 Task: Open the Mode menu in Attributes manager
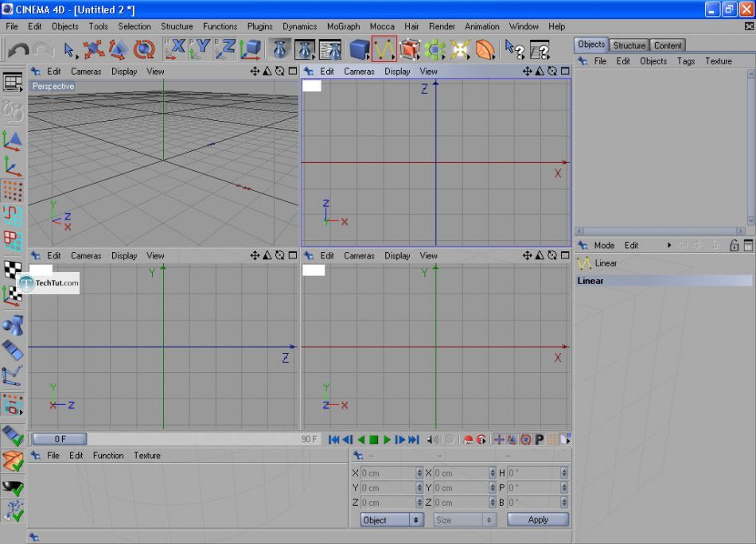(x=604, y=245)
